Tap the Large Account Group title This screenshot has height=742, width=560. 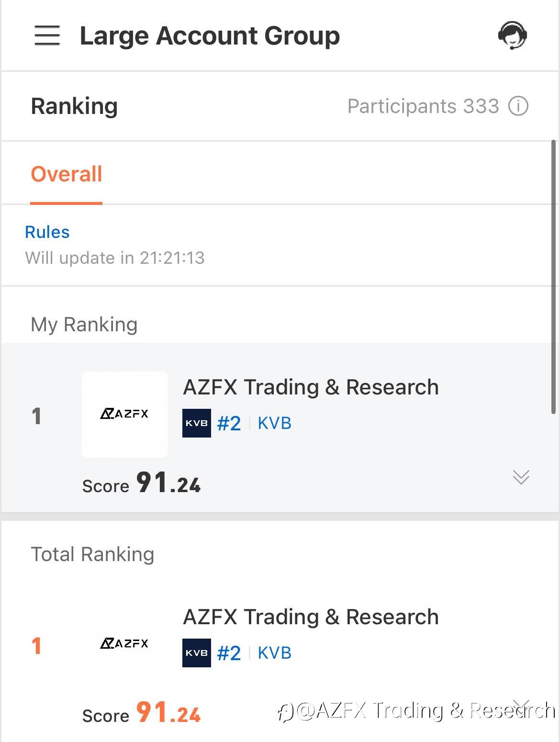[x=210, y=36]
